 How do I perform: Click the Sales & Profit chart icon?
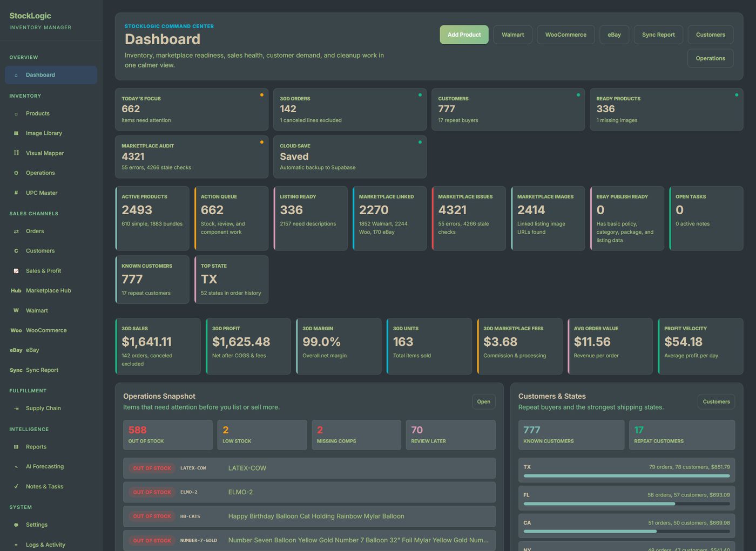16,271
